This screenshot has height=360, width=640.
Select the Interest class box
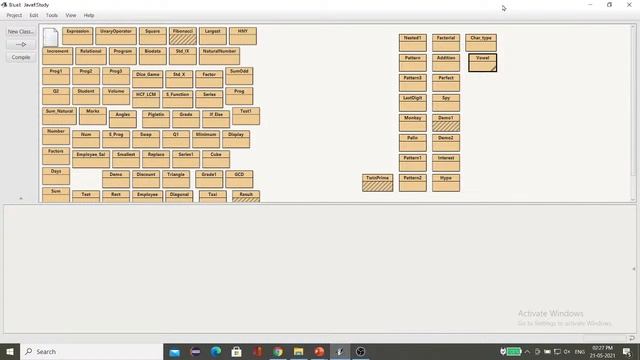pyautogui.click(x=446, y=162)
